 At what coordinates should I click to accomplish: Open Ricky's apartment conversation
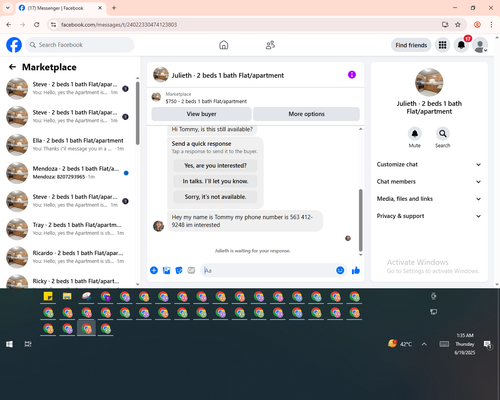(68, 281)
